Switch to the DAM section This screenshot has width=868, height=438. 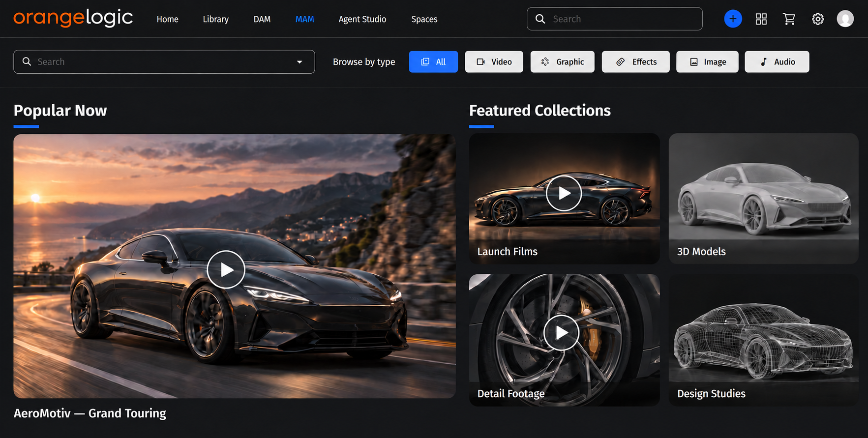(x=262, y=19)
